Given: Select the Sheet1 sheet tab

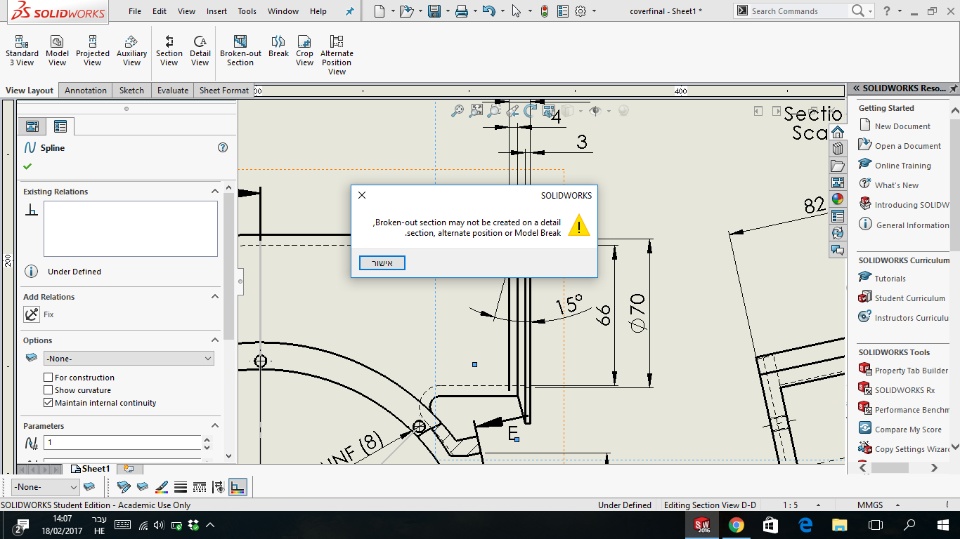Looking at the screenshot, I should pyautogui.click(x=90, y=469).
